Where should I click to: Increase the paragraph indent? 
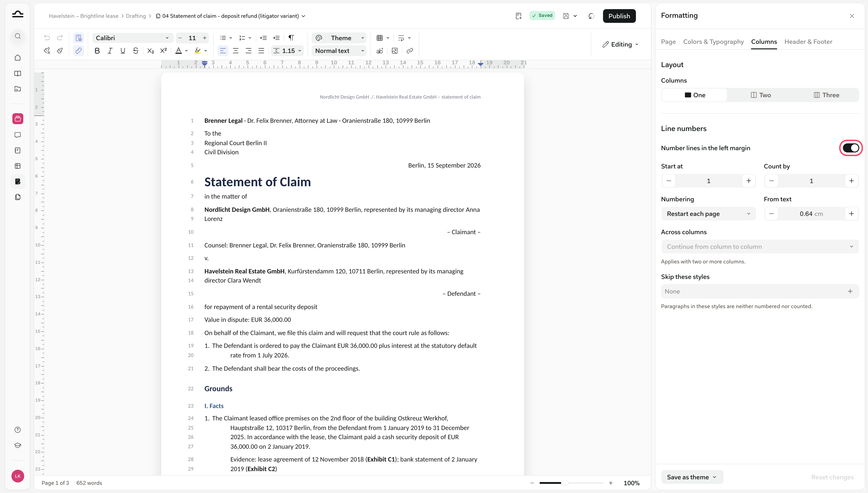(264, 38)
